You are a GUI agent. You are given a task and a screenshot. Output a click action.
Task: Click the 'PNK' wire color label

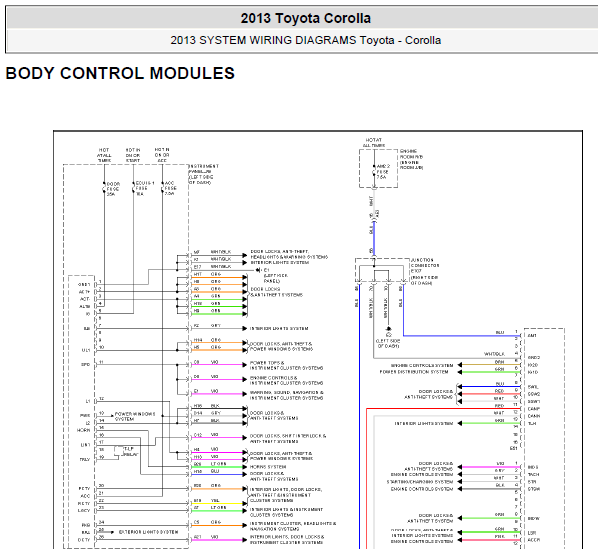pyautogui.click(x=500, y=536)
